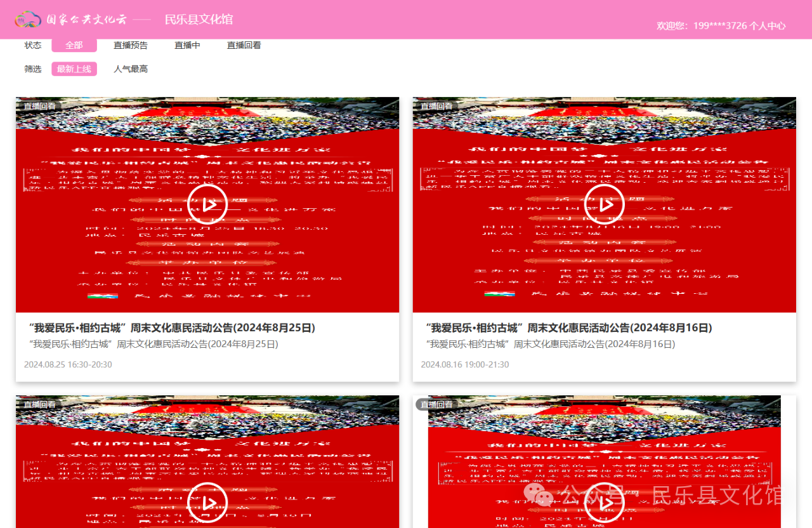Click the 国家公共文化云 calligraphy wordmark

pyautogui.click(x=86, y=20)
